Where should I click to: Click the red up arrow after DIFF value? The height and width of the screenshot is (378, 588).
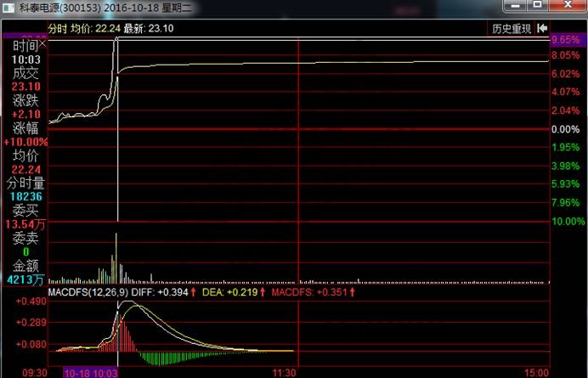193,293
